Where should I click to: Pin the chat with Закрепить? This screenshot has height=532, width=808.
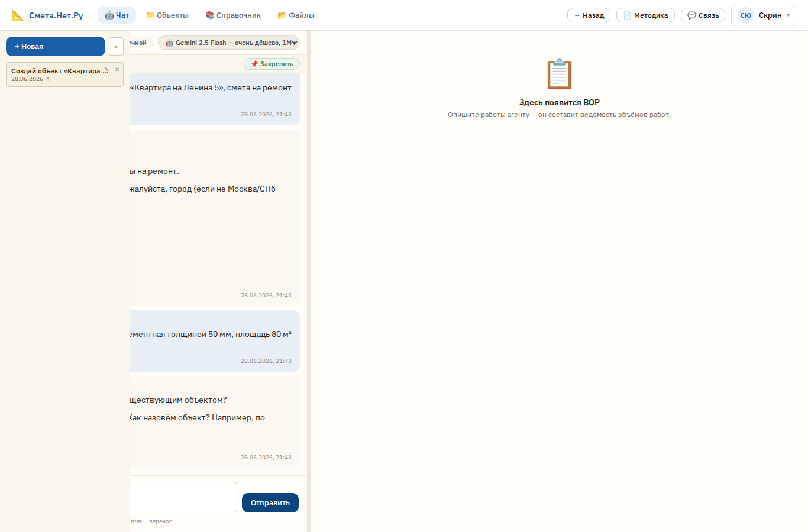[x=272, y=64]
